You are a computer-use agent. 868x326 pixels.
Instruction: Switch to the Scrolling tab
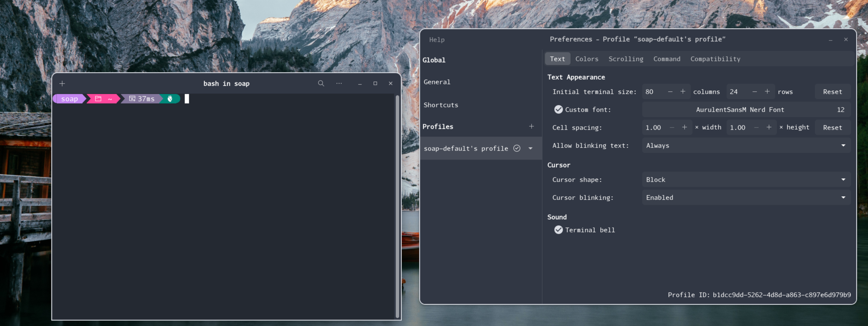(626, 59)
